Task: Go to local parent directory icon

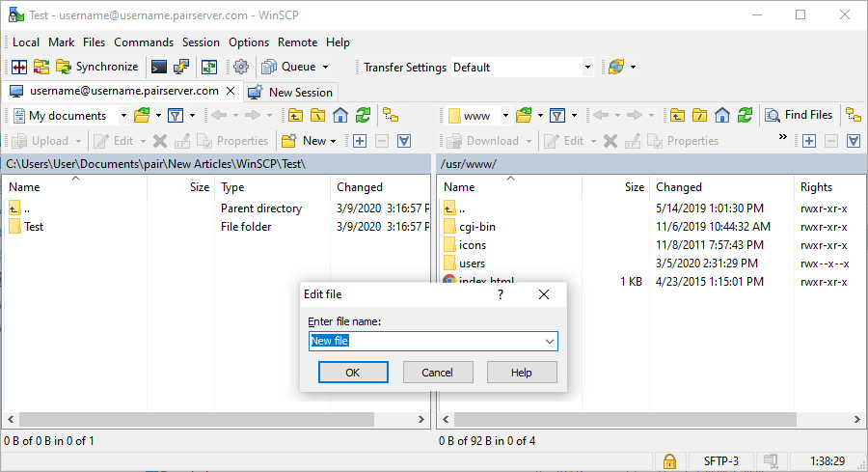Action: pyautogui.click(x=293, y=115)
